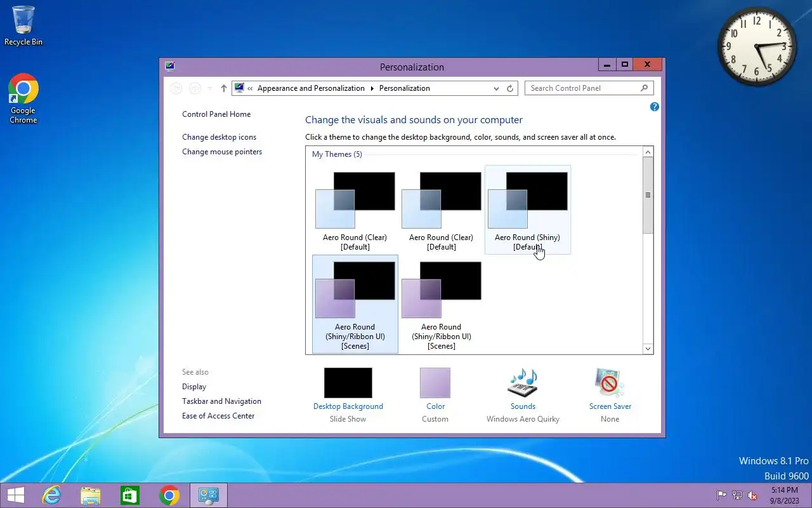Click the Slide Show caption text
This screenshot has height=508, width=812.
click(348, 419)
